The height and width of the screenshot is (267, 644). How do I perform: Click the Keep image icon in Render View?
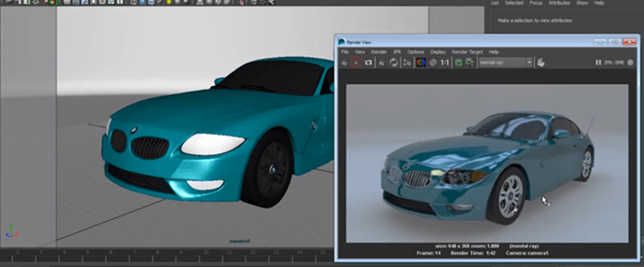[x=459, y=62]
